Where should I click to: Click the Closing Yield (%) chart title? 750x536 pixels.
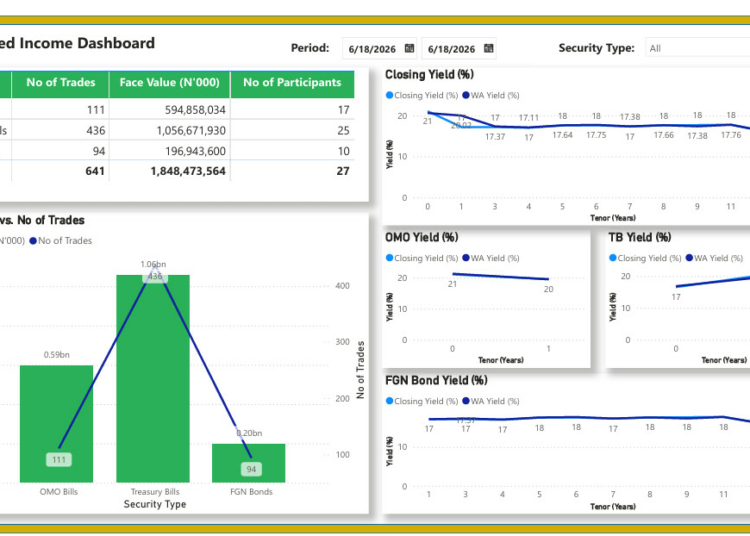(429, 75)
